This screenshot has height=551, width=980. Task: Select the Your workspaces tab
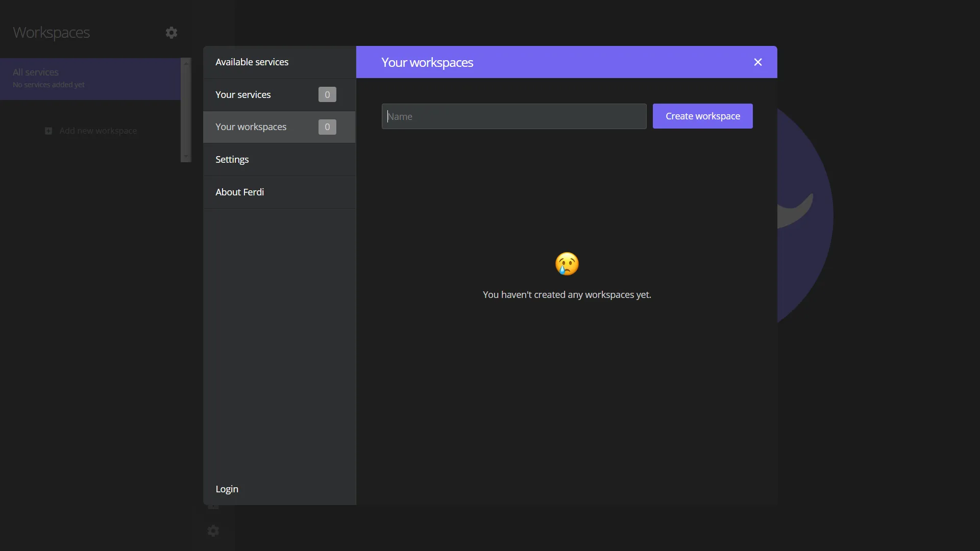(x=251, y=127)
